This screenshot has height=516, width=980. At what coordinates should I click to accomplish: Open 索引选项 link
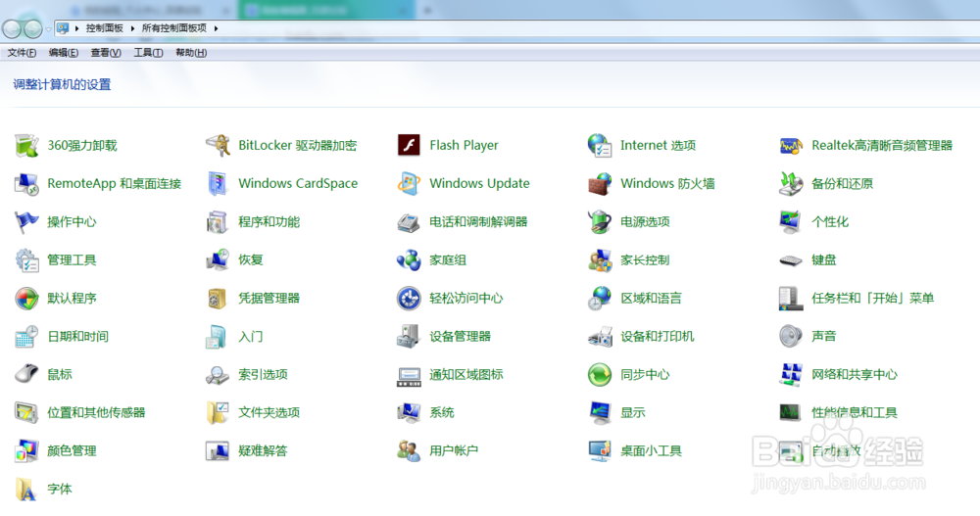click(263, 375)
